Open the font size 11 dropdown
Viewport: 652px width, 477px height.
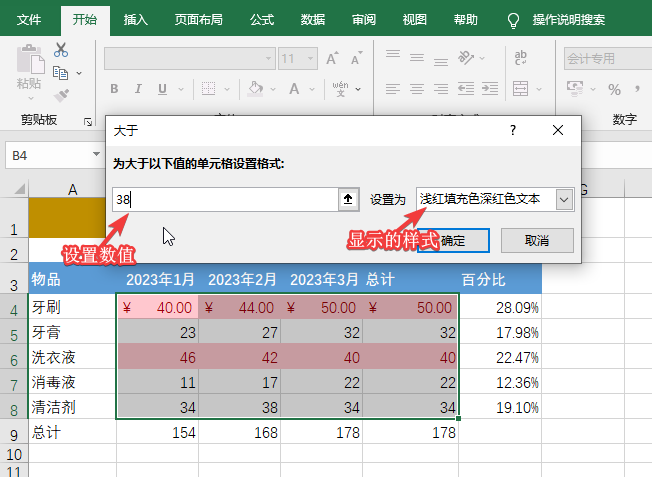[310, 58]
